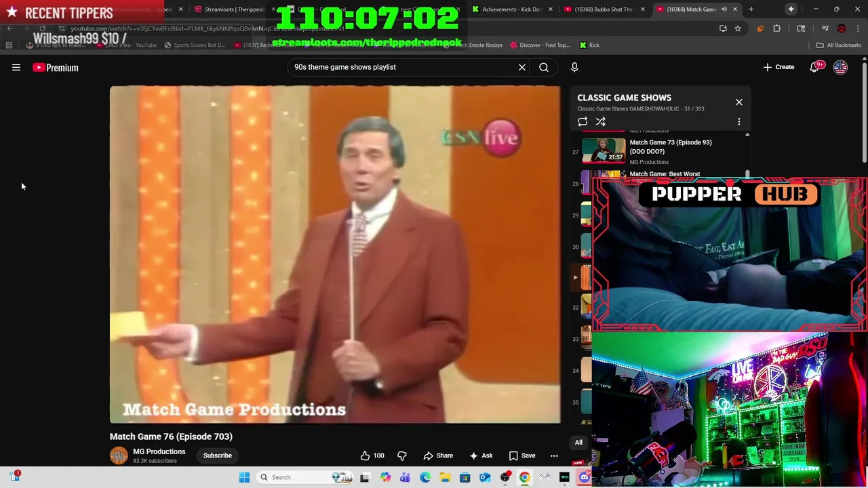Go to YouTube Premium home logo

coord(56,67)
